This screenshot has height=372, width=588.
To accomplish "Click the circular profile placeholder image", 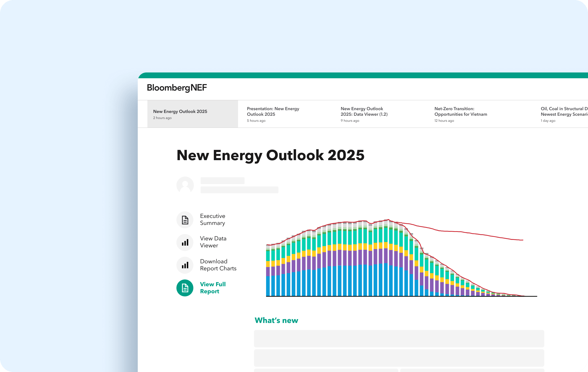I will 185,185.
